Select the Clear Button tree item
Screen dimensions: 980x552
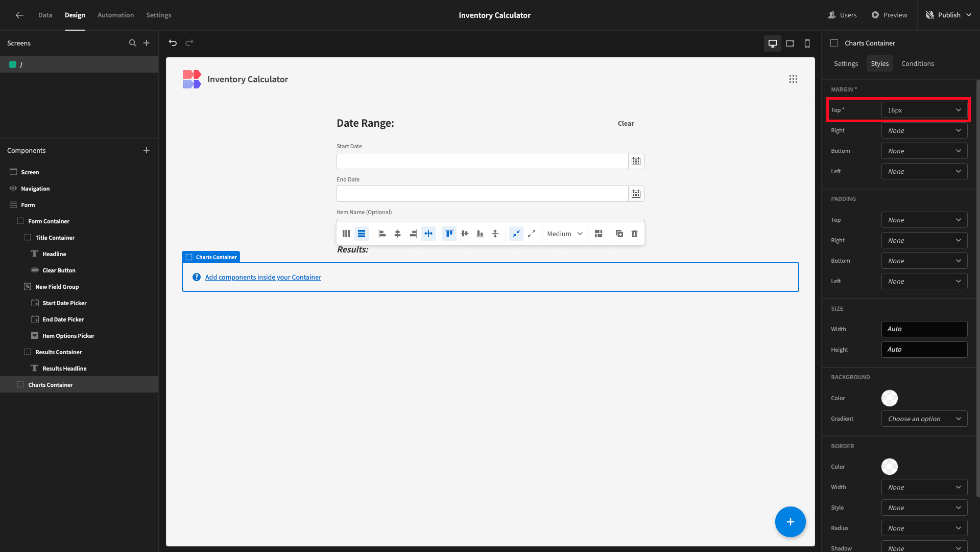point(79,270)
